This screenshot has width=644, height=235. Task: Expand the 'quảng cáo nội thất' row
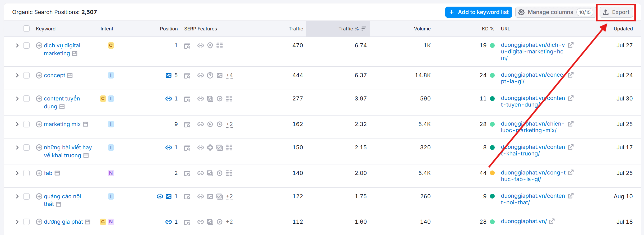coord(17,196)
